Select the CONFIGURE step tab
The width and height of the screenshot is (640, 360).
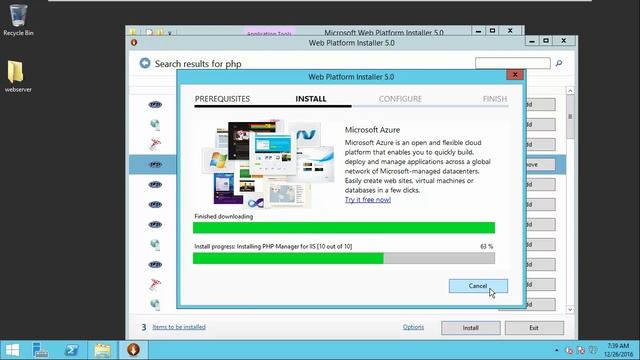click(400, 99)
